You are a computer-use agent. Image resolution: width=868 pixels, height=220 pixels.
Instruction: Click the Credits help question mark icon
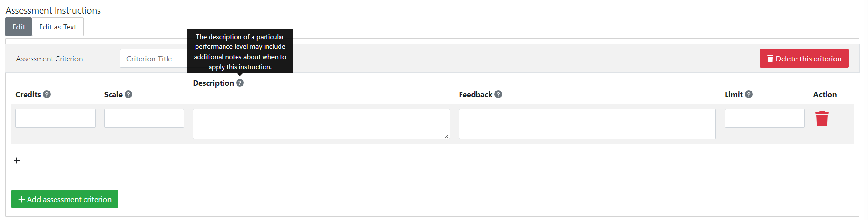pyautogui.click(x=47, y=94)
